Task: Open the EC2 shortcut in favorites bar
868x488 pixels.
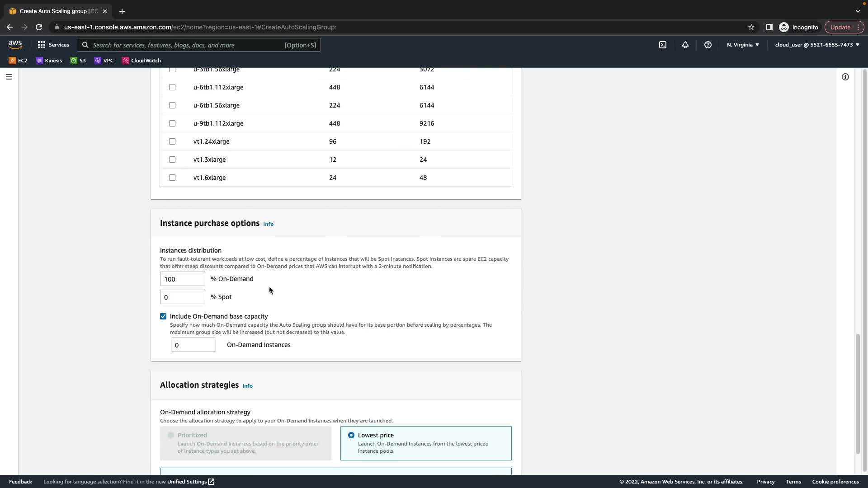Action: tap(18, 61)
